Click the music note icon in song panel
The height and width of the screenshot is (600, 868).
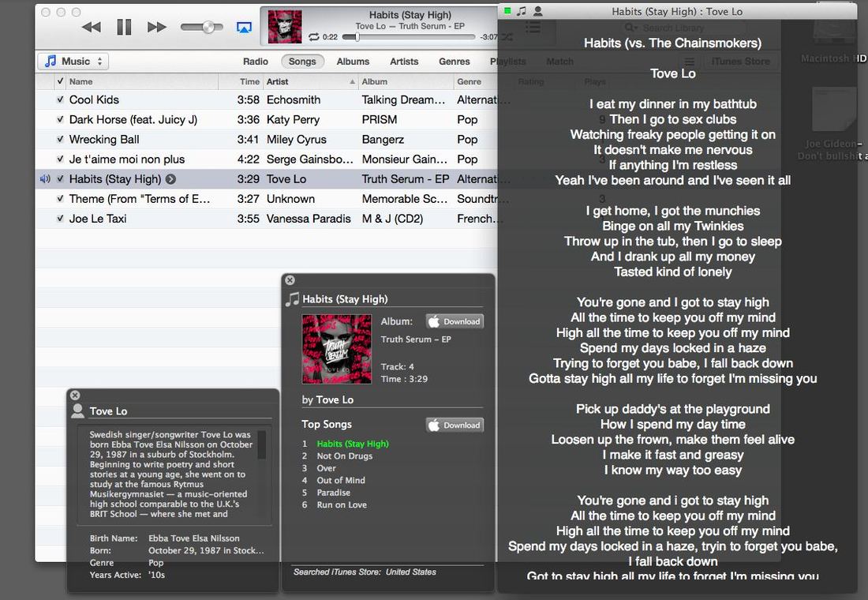coord(292,299)
